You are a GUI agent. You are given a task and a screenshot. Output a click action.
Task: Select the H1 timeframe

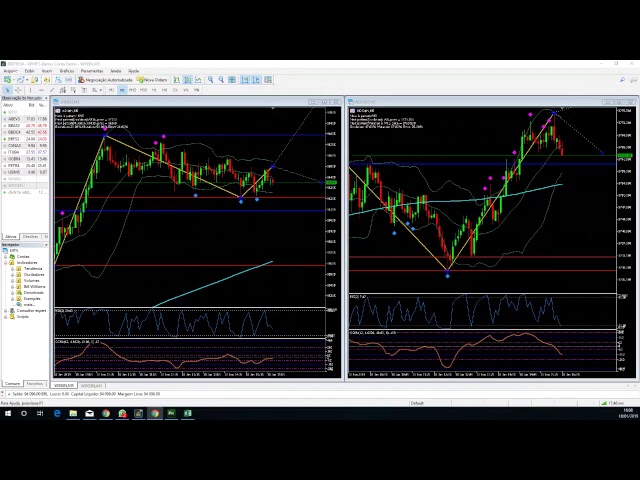pyautogui.click(x=154, y=90)
